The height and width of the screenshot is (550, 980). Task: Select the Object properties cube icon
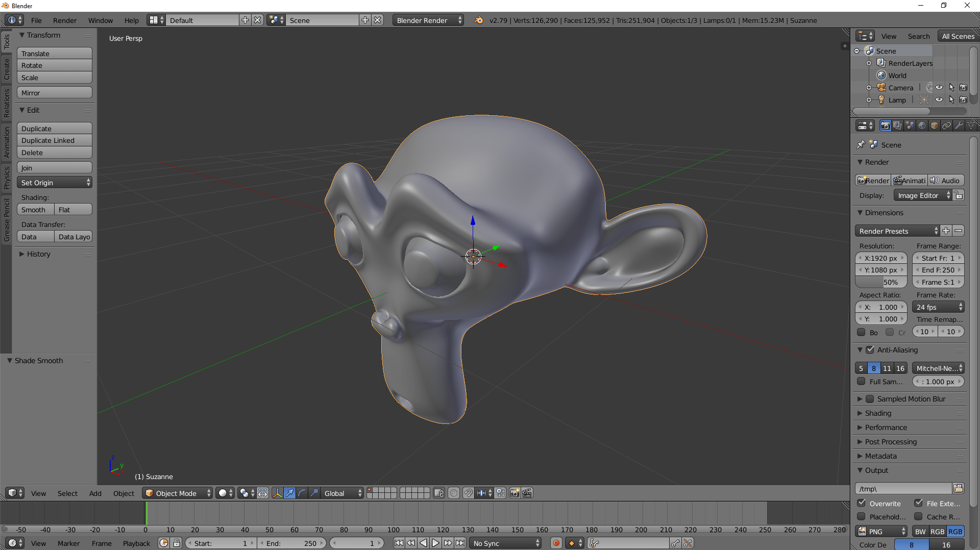pos(935,126)
